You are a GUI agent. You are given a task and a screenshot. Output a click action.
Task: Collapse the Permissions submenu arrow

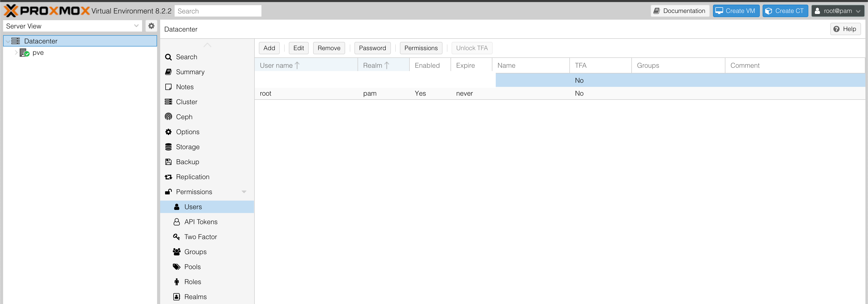coord(244,192)
